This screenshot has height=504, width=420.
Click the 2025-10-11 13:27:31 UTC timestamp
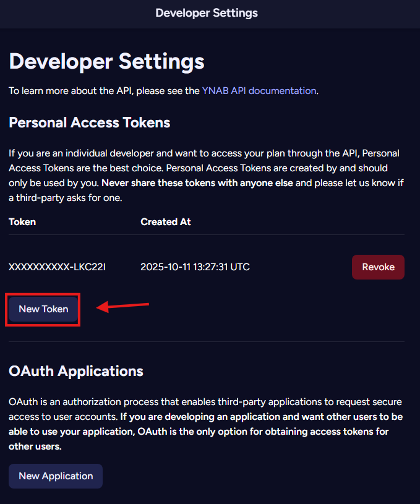click(195, 267)
